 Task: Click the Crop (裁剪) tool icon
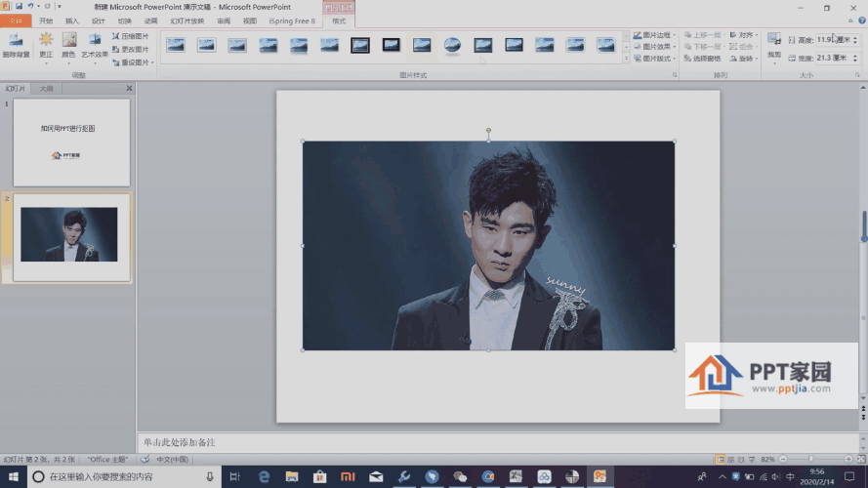[774, 40]
